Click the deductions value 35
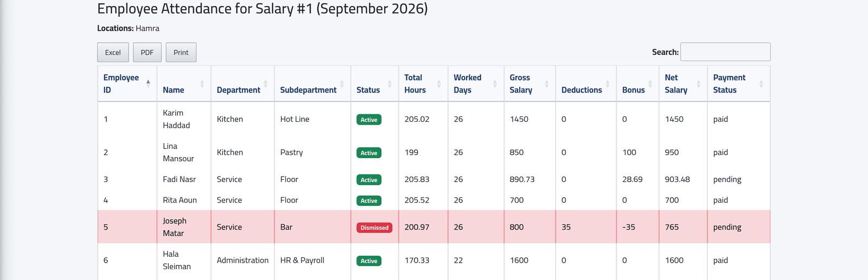 566,227
